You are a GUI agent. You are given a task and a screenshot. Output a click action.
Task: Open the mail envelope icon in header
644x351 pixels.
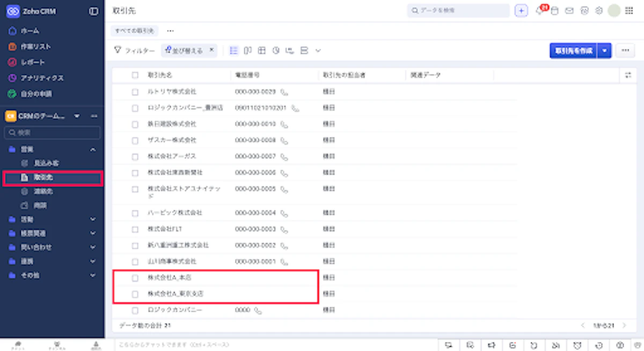[x=570, y=11]
